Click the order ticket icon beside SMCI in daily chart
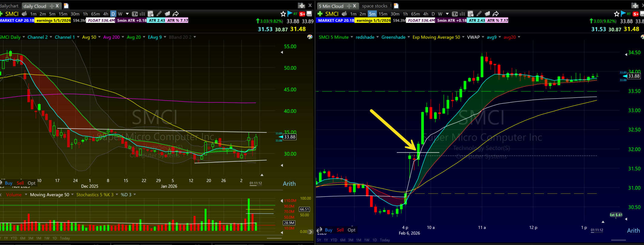This screenshot has width=644, height=245. pyautogui.click(x=25, y=14)
